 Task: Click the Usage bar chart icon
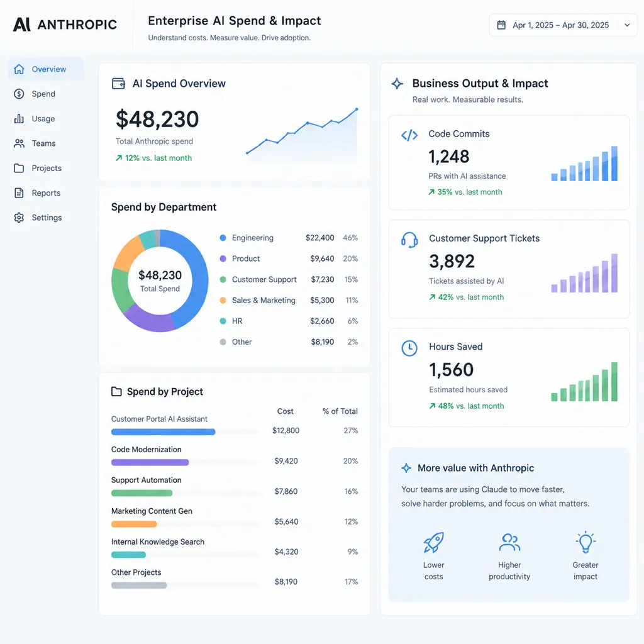[19, 119]
